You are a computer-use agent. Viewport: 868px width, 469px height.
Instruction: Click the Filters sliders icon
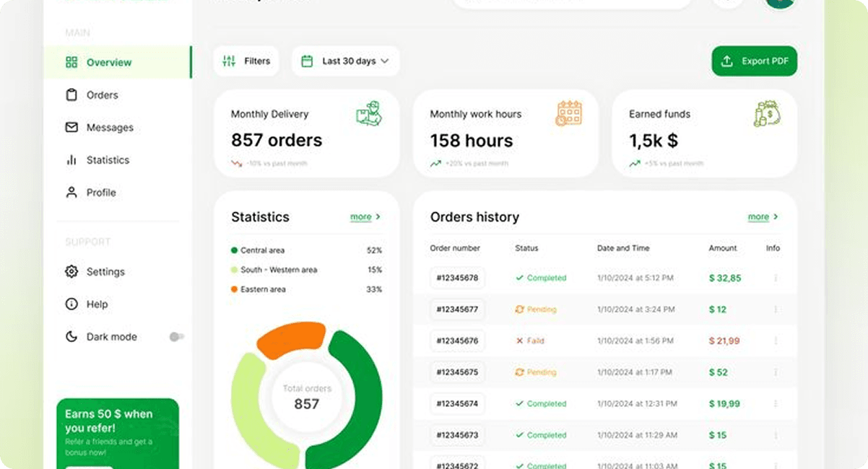point(229,61)
